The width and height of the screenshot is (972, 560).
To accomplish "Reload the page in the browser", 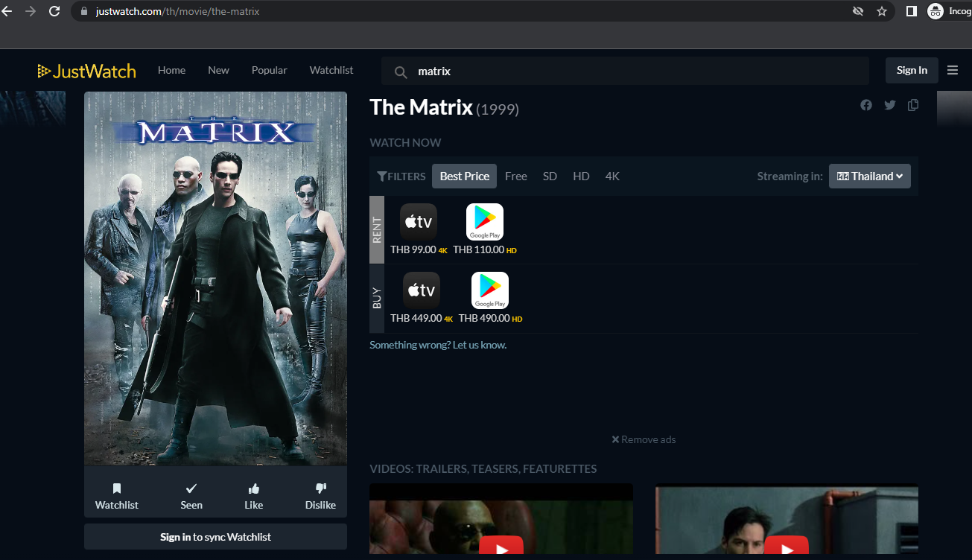I will pyautogui.click(x=54, y=11).
